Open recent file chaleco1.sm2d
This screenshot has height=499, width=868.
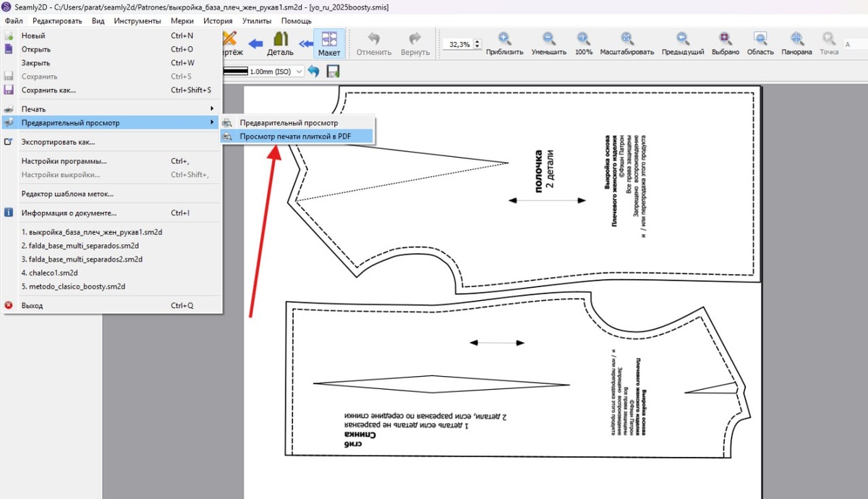click(111, 273)
